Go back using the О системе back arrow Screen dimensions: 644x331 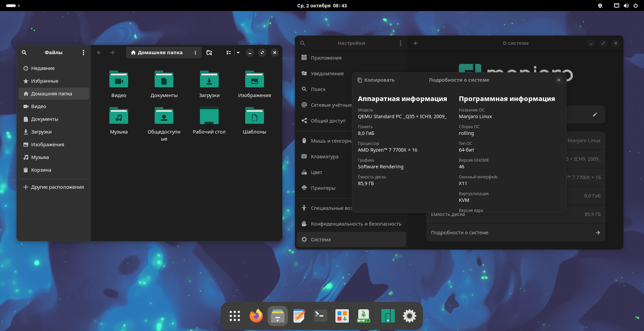click(416, 43)
